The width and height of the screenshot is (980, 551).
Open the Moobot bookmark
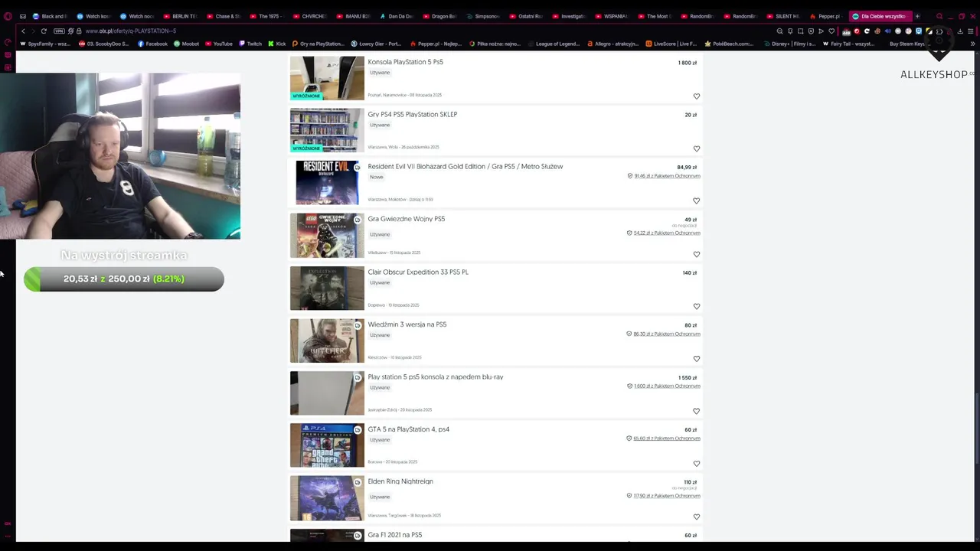[186, 44]
